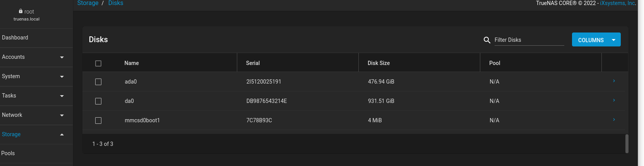Open the COLUMNS dropdown

[x=596, y=40]
